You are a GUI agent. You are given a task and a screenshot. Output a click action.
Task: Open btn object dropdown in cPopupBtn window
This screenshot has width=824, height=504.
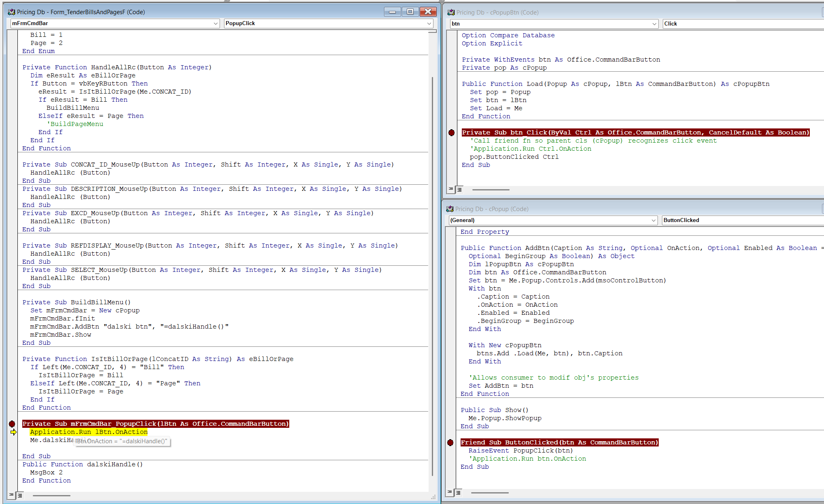pyautogui.click(x=654, y=24)
